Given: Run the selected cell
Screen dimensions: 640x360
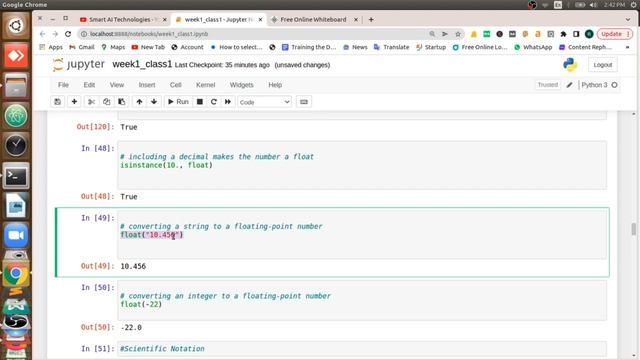Looking at the screenshot, I should pos(178,102).
